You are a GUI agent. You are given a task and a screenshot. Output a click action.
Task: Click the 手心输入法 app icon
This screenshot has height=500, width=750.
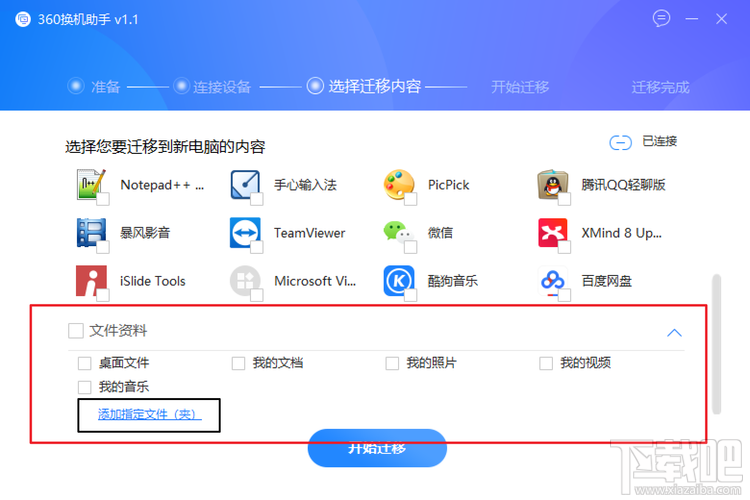point(245,184)
